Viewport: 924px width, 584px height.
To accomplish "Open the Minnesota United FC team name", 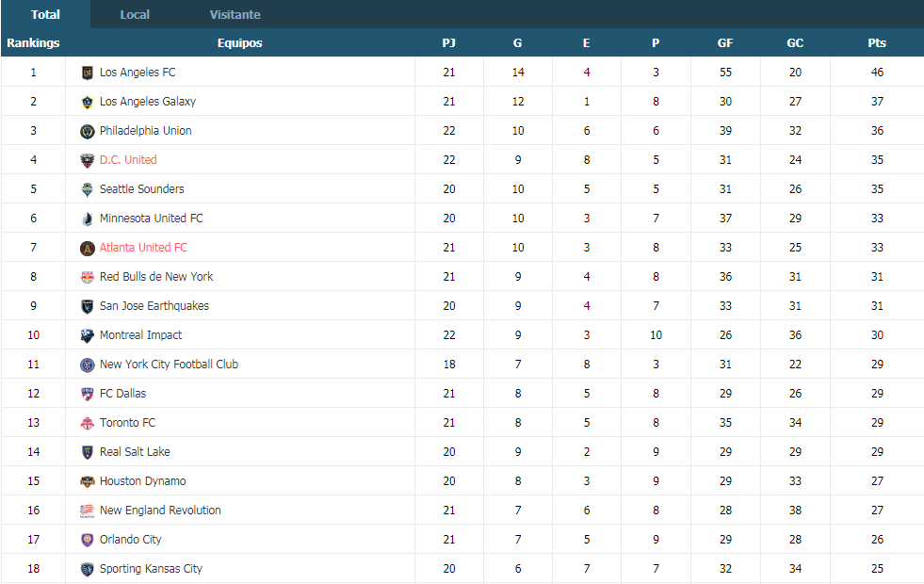I will click(151, 218).
